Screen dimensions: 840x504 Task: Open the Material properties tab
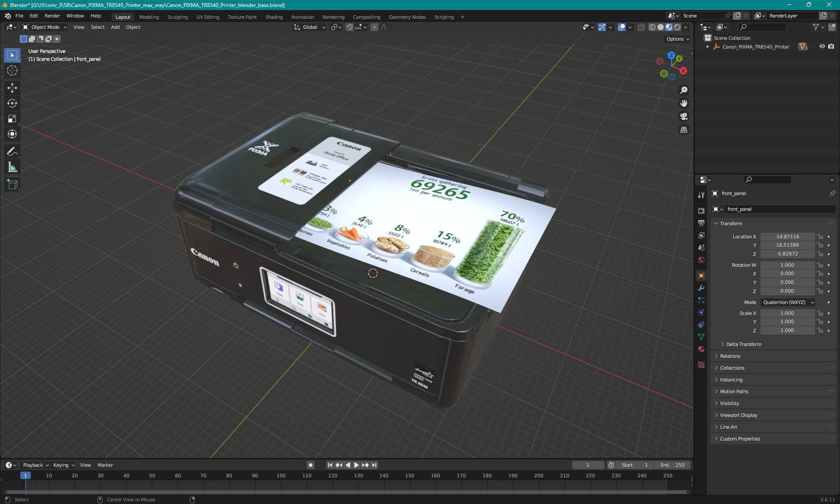point(701,349)
